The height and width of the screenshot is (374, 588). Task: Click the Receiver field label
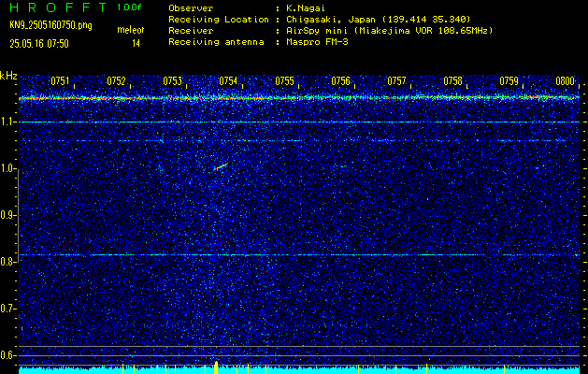point(191,31)
